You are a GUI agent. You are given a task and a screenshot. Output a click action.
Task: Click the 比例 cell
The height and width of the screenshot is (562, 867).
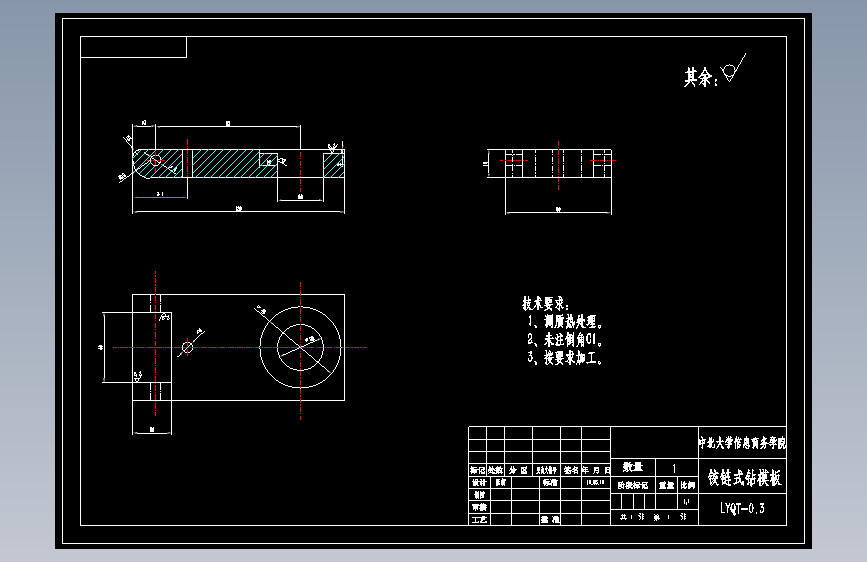pyautogui.click(x=688, y=485)
